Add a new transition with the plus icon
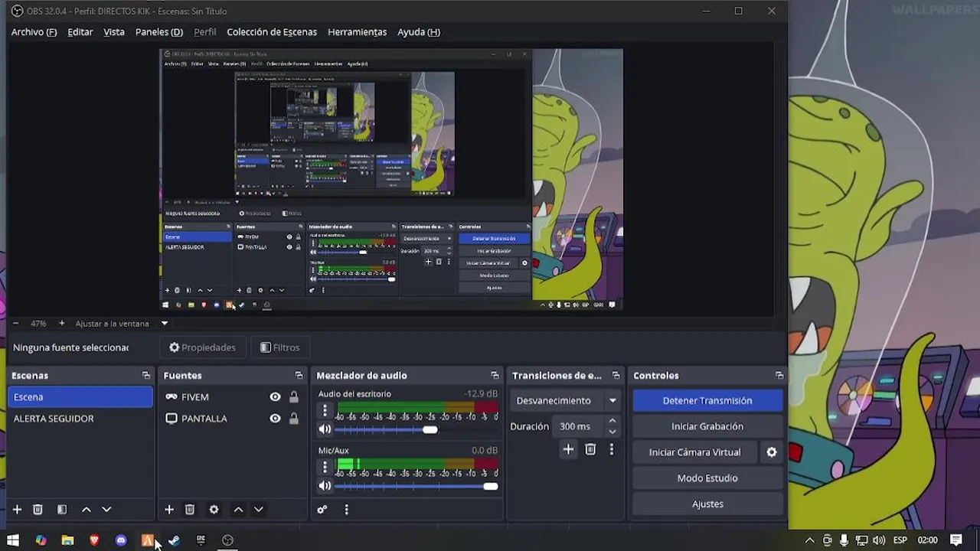Image resolution: width=980 pixels, height=551 pixels. tap(568, 450)
